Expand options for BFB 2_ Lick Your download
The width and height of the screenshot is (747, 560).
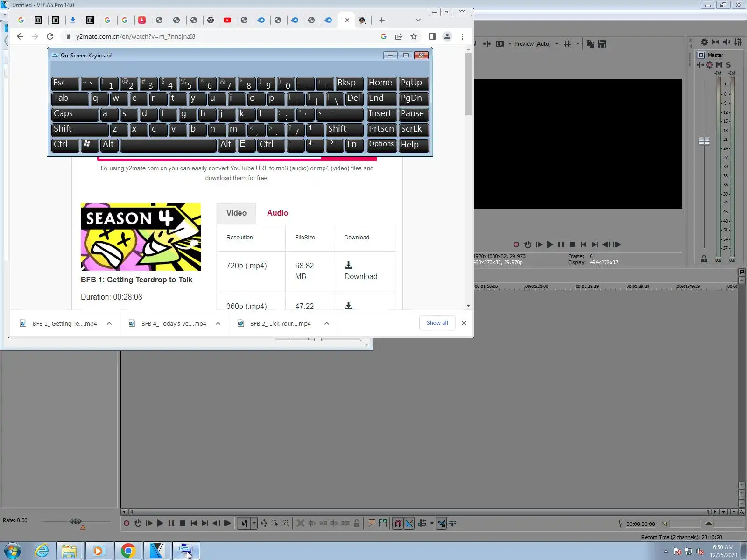(327, 323)
